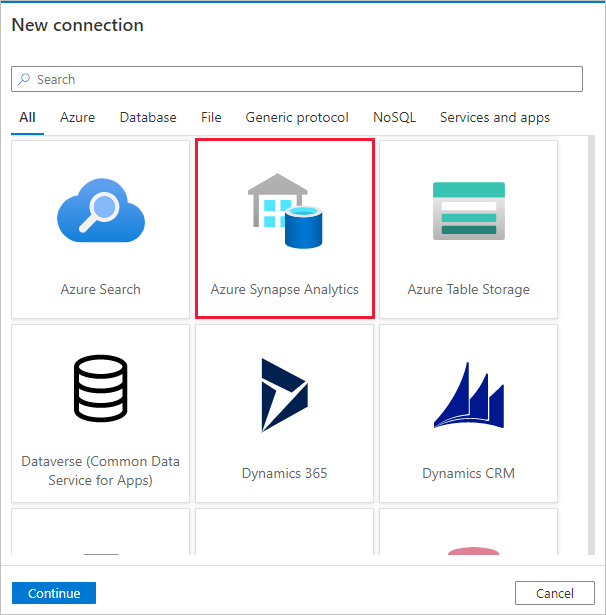The width and height of the screenshot is (606, 615).
Task: Pick the Dynamics CRM logo icon
Action: coord(468,397)
